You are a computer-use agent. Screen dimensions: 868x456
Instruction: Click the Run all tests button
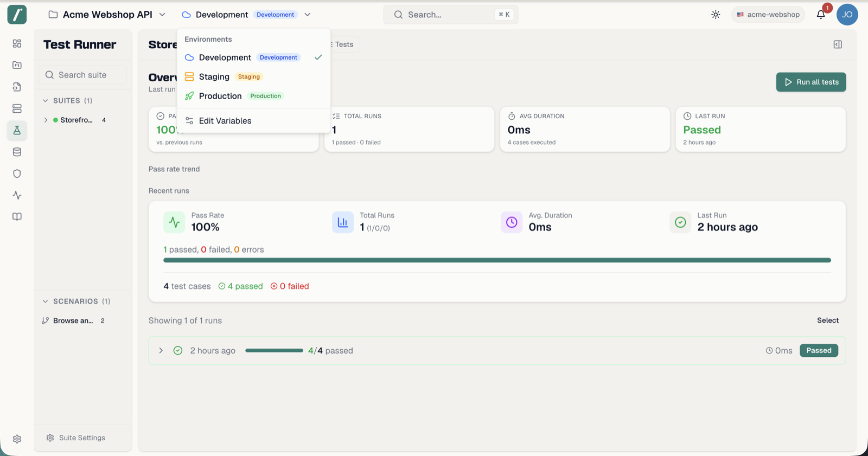tap(811, 82)
